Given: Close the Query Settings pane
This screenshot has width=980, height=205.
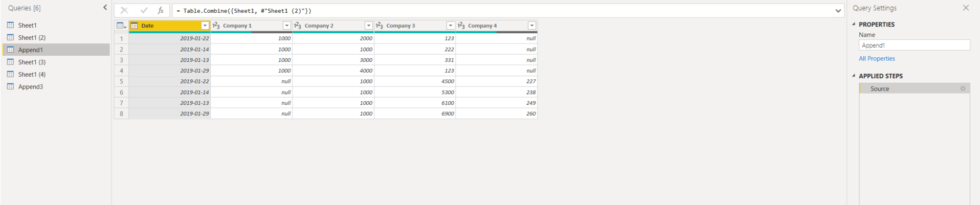Looking at the screenshot, I should click(x=966, y=8).
